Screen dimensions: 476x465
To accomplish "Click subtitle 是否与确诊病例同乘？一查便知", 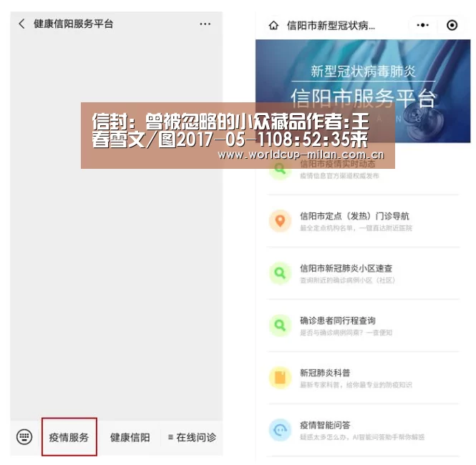I will (346, 333).
